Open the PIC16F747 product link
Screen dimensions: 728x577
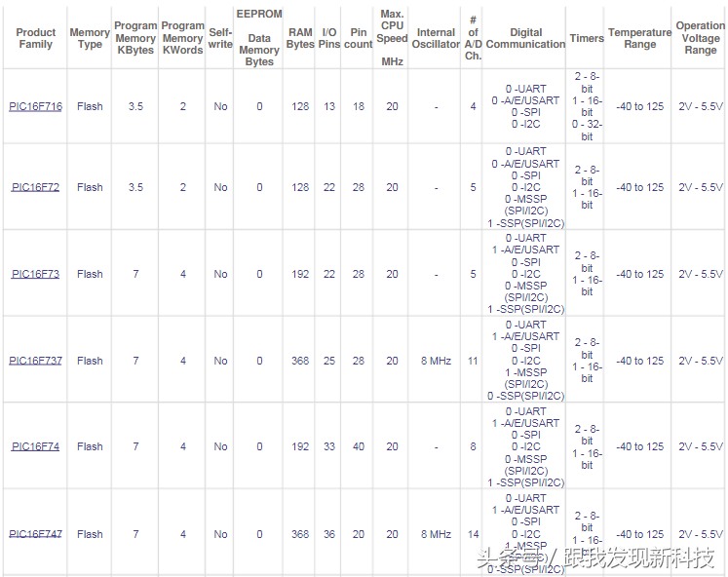35,534
